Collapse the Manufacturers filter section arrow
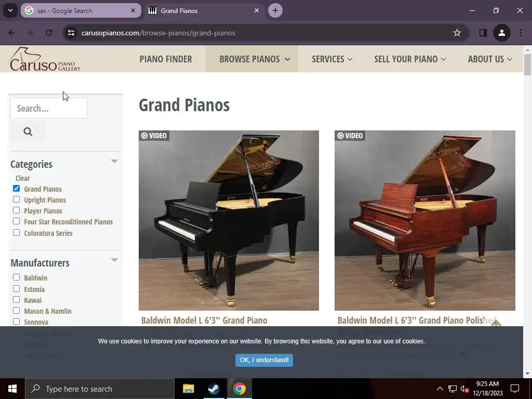Image resolution: width=532 pixels, height=399 pixels. (114, 260)
